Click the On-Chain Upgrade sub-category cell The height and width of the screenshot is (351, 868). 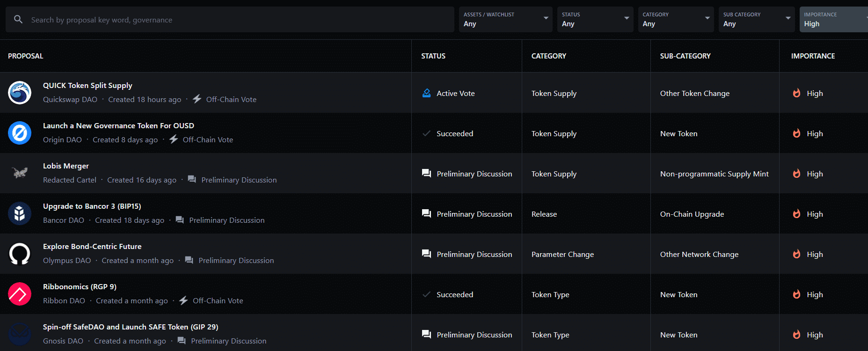[x=692, y=214]
